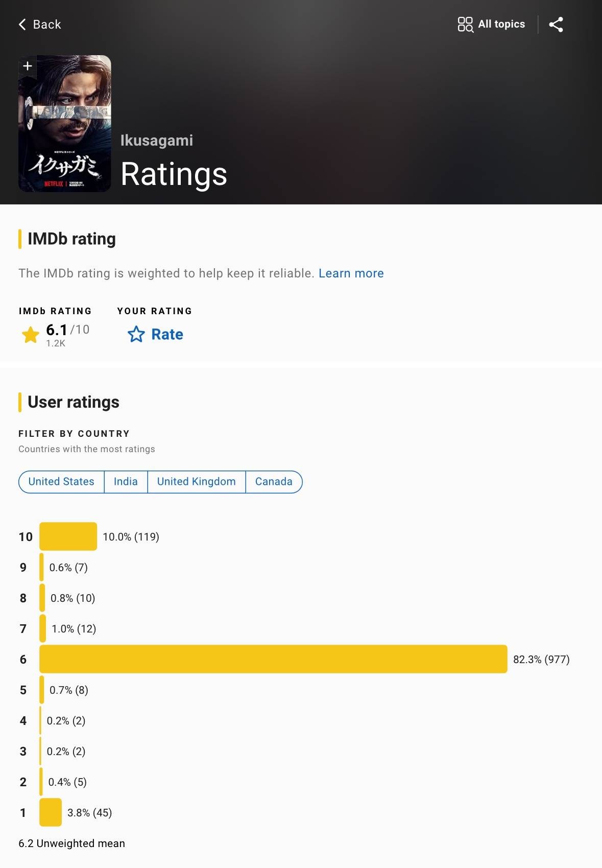Filter ratings by Canada
Screen dimensions: 602x868
(x=274, y=482)
